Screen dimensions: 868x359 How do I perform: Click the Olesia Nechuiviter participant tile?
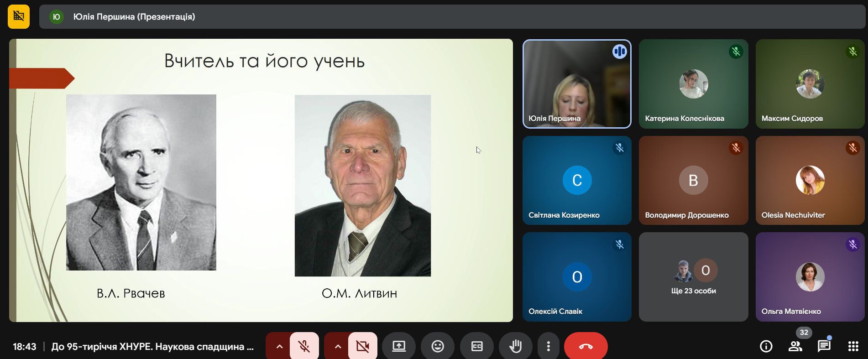point(810,181)
